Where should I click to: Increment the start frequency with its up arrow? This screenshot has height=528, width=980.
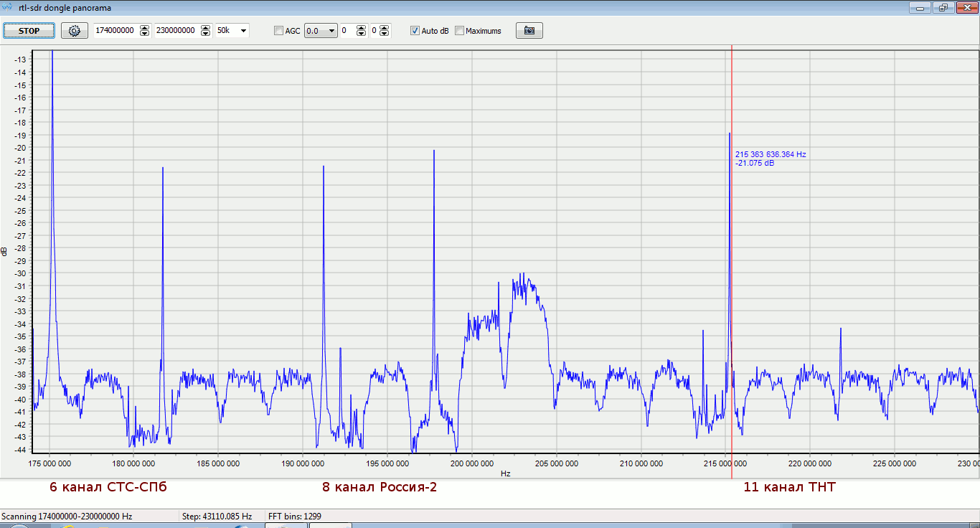pos(145,28)
